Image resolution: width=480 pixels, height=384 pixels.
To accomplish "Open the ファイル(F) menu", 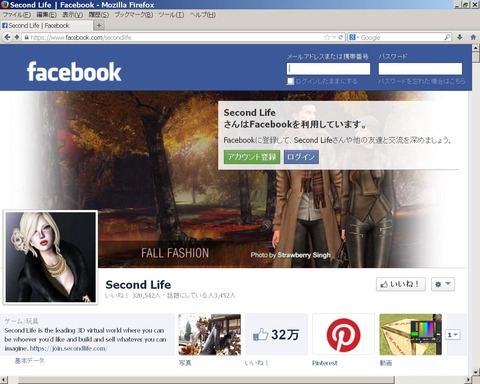I will pyautogui.click(x=17, y=15).
